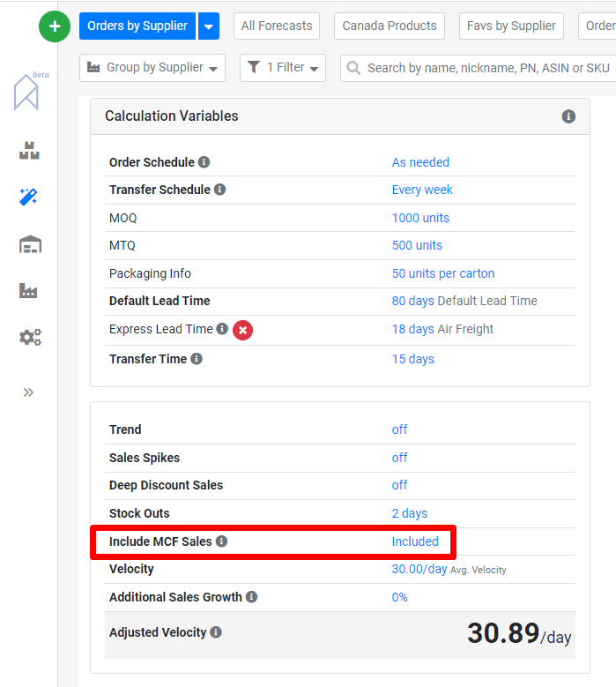Open the beta bookmark icon in sidebar

pos(26,92)
